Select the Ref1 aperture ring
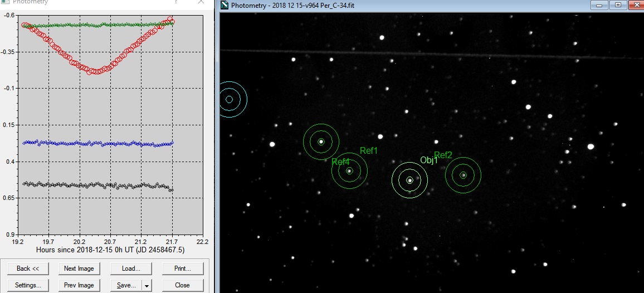The width and height of the screenshot is (644, 293). 321,141
